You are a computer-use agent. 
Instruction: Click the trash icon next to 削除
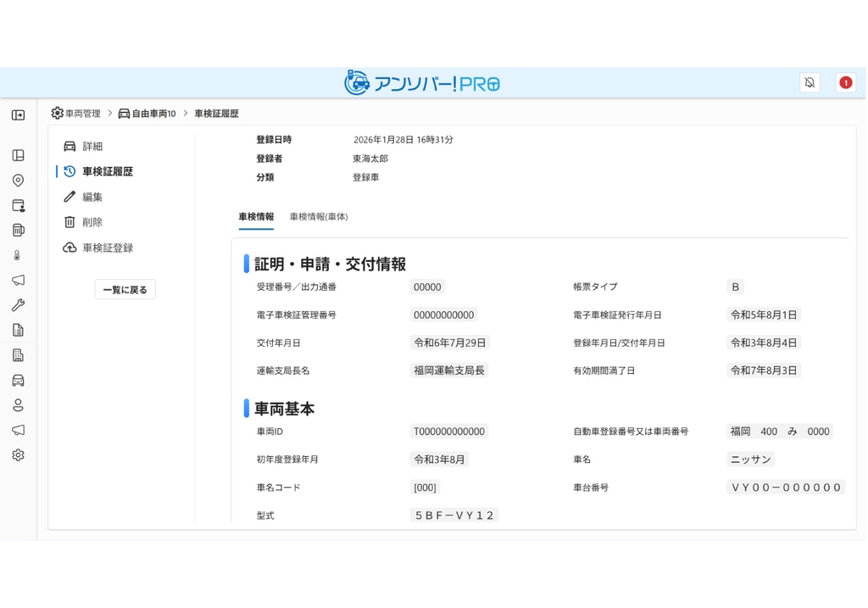pos(70,222)
